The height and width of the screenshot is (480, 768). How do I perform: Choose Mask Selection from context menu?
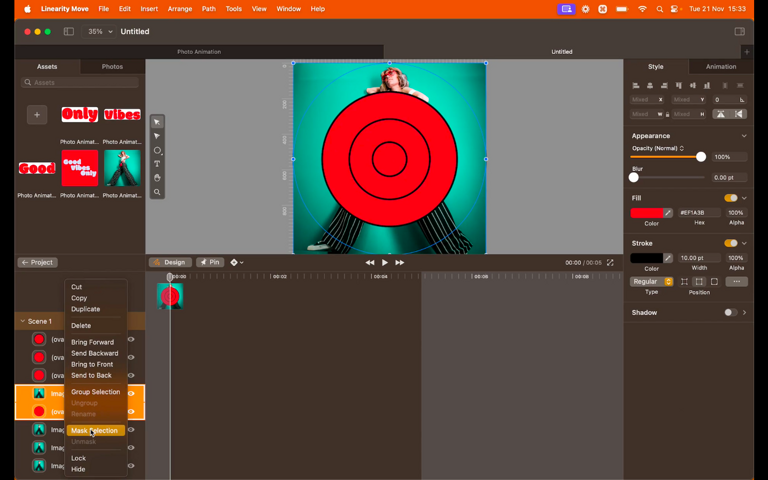(96, 431)
